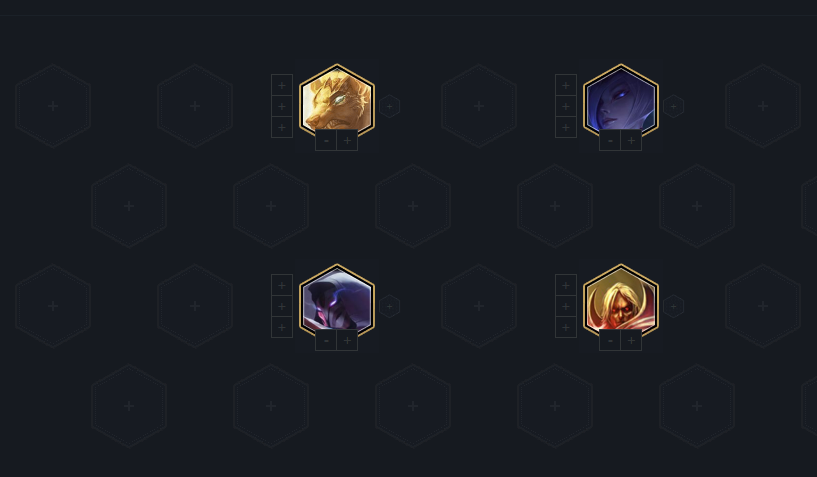Add champion to empty hex between wolf and blue-haired

coord(479,106)
